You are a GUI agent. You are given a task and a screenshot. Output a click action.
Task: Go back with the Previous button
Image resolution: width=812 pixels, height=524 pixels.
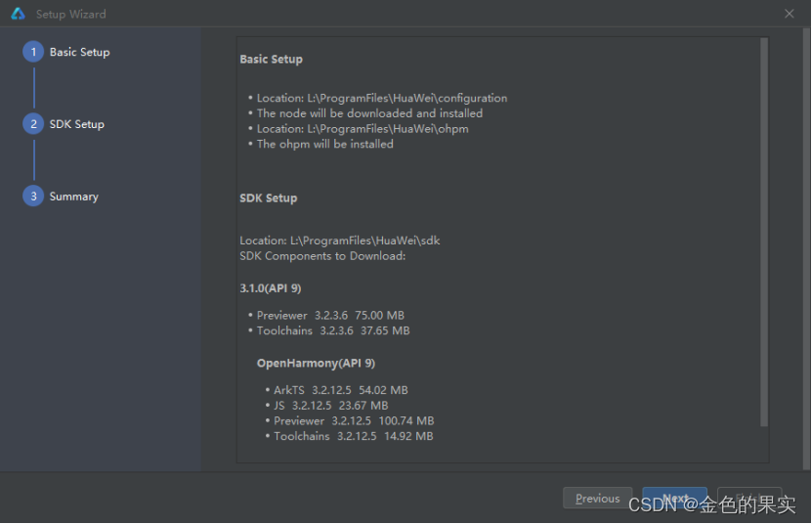(x=598, y=498)
